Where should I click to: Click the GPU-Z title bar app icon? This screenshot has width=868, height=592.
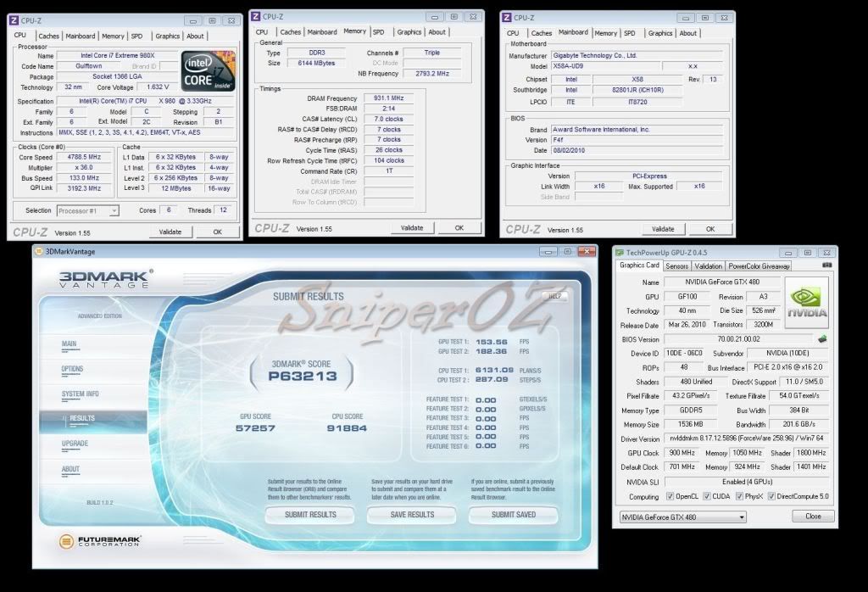(x=620, y=252)
